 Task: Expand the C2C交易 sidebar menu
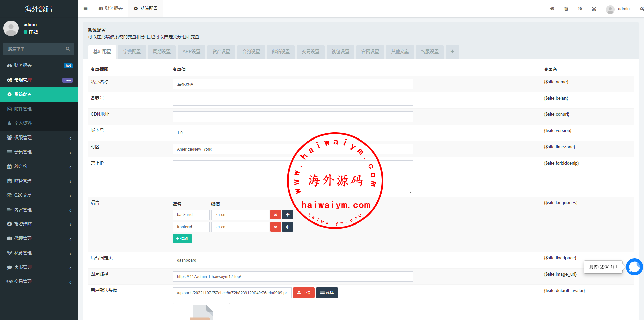[x=39, y=195]
